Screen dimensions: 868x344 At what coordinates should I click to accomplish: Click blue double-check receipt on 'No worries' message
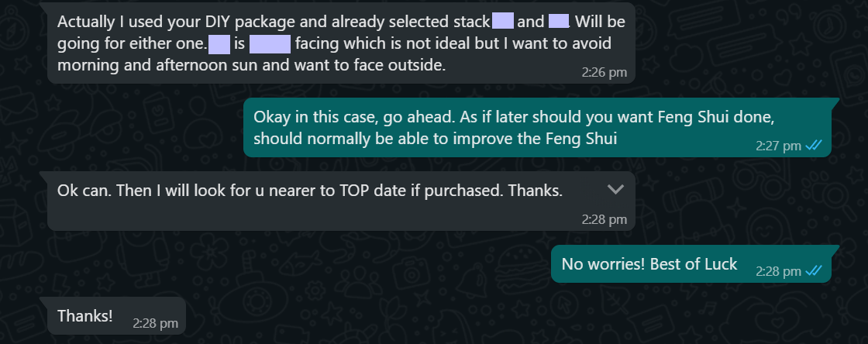coord(814,271)
